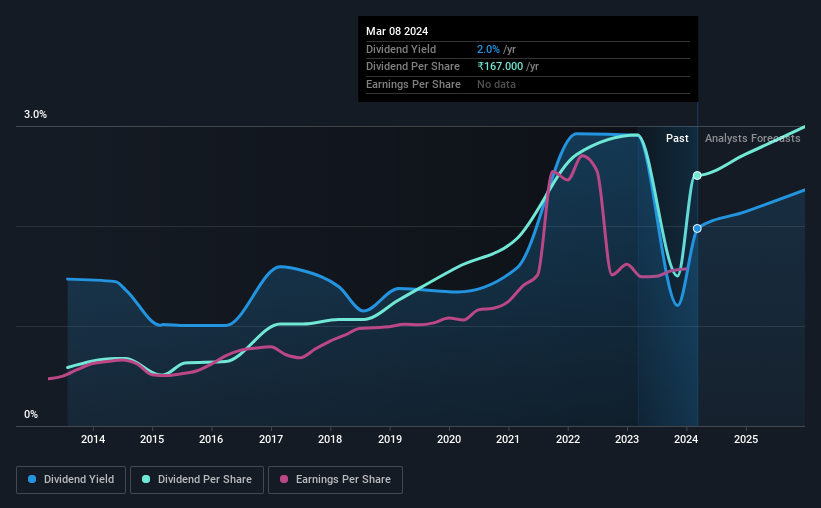This screenshot has width=821, height=508.
Task: Click the 2025 x-axis label
Action: (746, 439)
